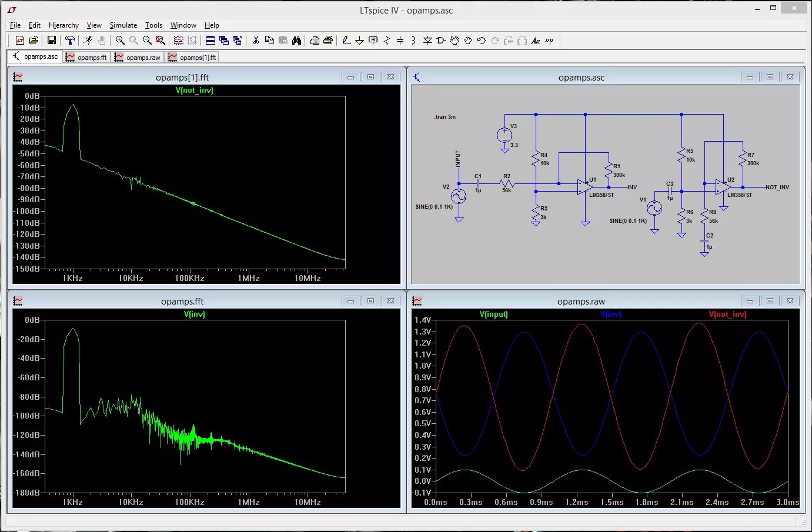Select the U2 LM358/ST op-amp symbol
Viewport: 812px width, 532px height.
point(723,187)
